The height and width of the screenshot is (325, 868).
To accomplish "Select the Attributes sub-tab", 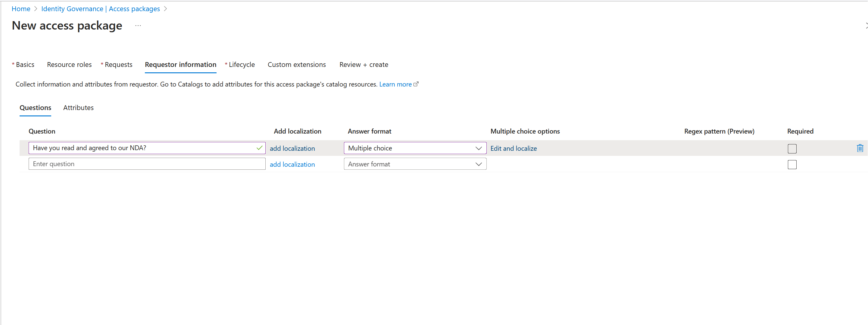I will (78, 108).
